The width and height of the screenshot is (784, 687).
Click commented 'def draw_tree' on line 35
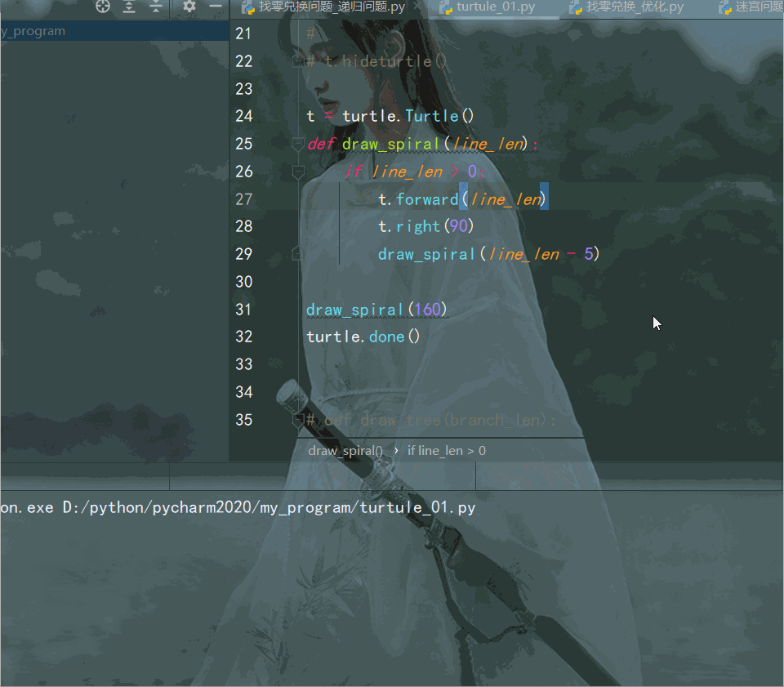click(385, 420)
